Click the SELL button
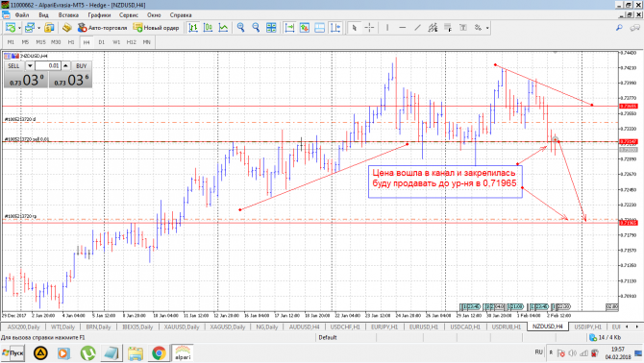Viewport: 644px width, 363px height. 14,65
